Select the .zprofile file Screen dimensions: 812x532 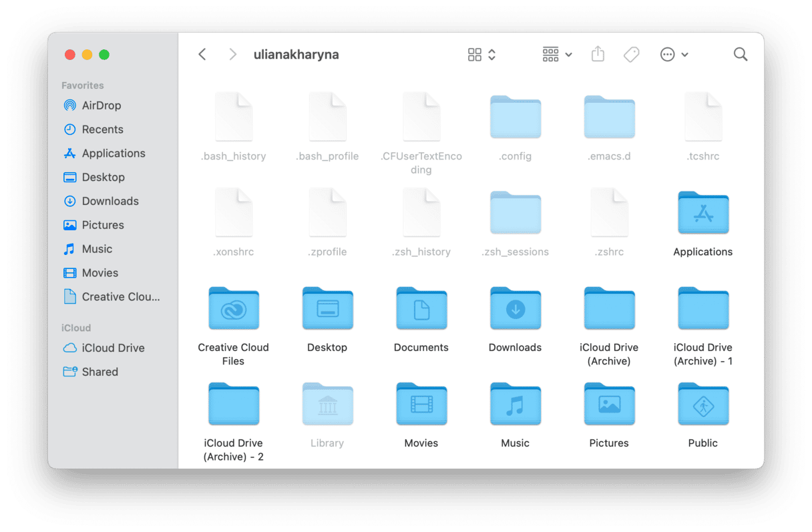tap(327, 213)
